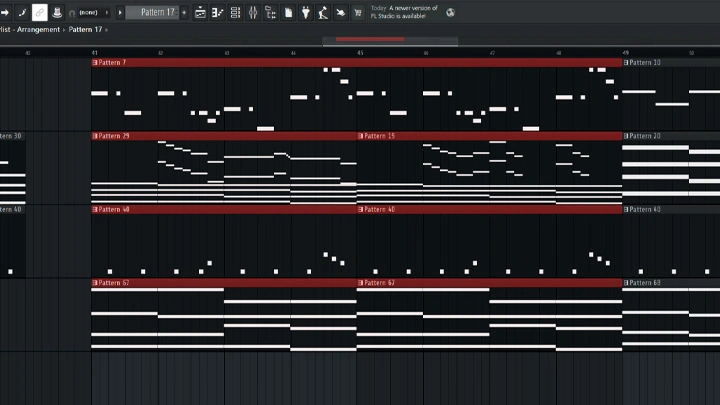The image size is (720, 405).
Task: Select Pattern 17 in the breadcrumb path
Action: 85,29
